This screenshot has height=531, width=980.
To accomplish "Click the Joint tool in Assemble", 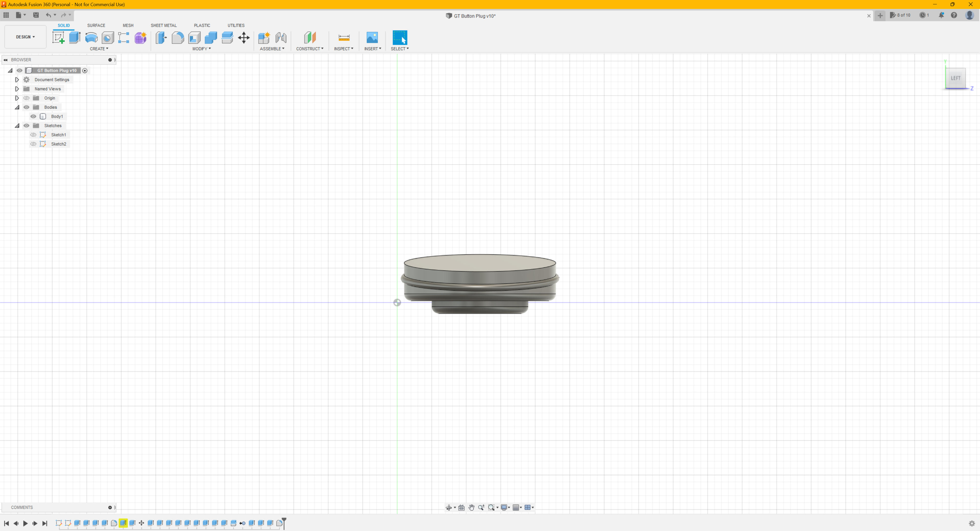I will [281, 37].
